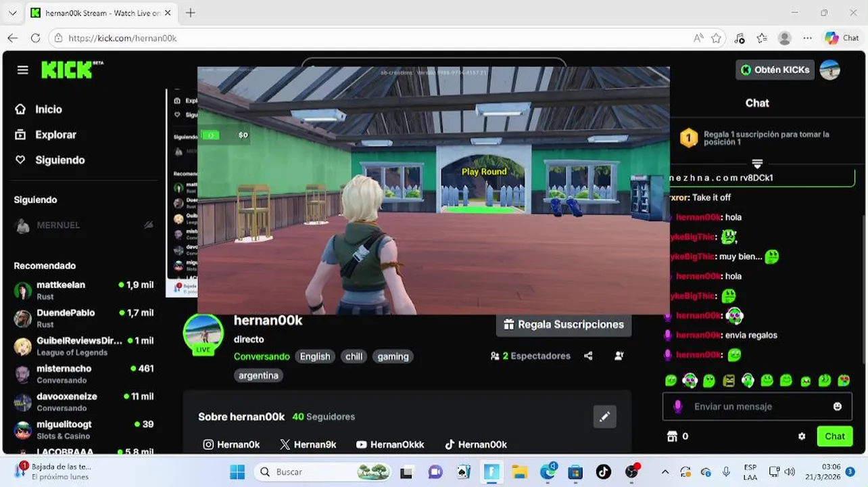The width and height of the screenshot is (868, 487).
Task: Select the chill tag
Action: (x=354, y=356)
